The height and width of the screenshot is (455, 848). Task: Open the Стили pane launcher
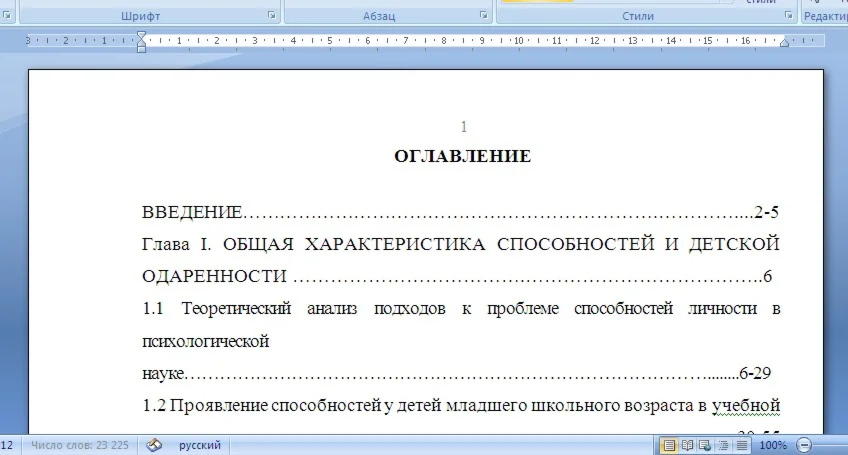[789, 15]
